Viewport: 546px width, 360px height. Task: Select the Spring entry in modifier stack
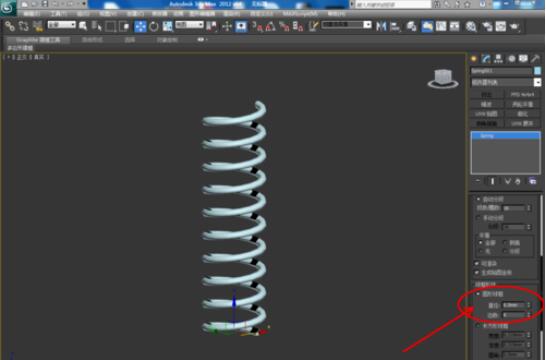pos(506,136)
